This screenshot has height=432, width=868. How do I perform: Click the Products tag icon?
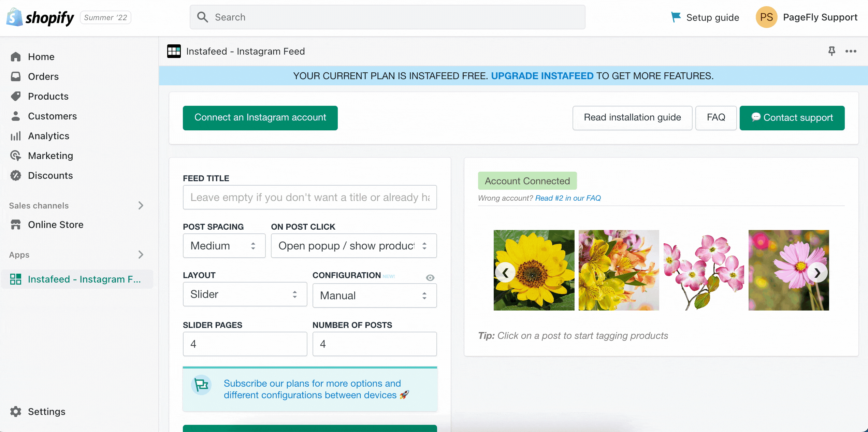pos(16,96)
